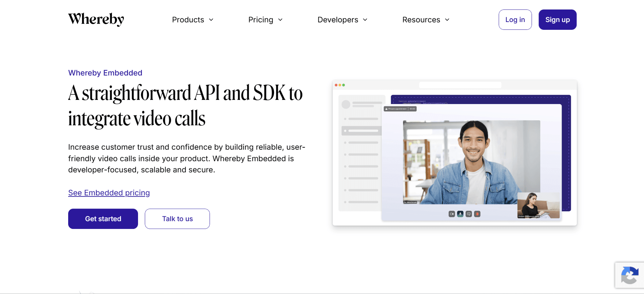Click the Log in button
This screenshot has height=294, width=644.
(x=515, y=20)
